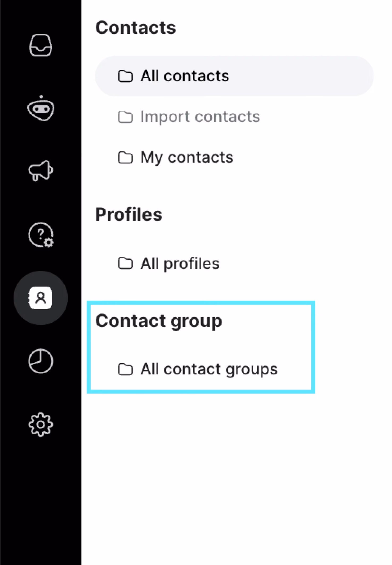Click the folder icon beside All profiles
The height and width of the screenshot is (565, 392).
(x=125, y=263)
